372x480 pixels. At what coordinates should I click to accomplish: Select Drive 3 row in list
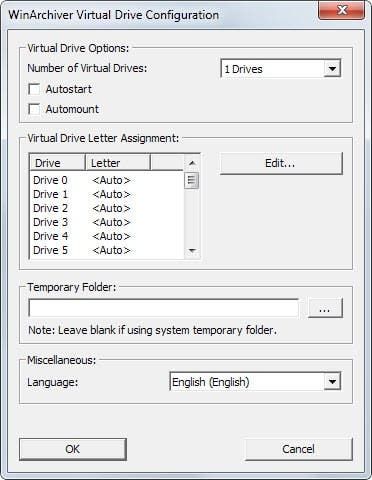[x=107, y=222]
